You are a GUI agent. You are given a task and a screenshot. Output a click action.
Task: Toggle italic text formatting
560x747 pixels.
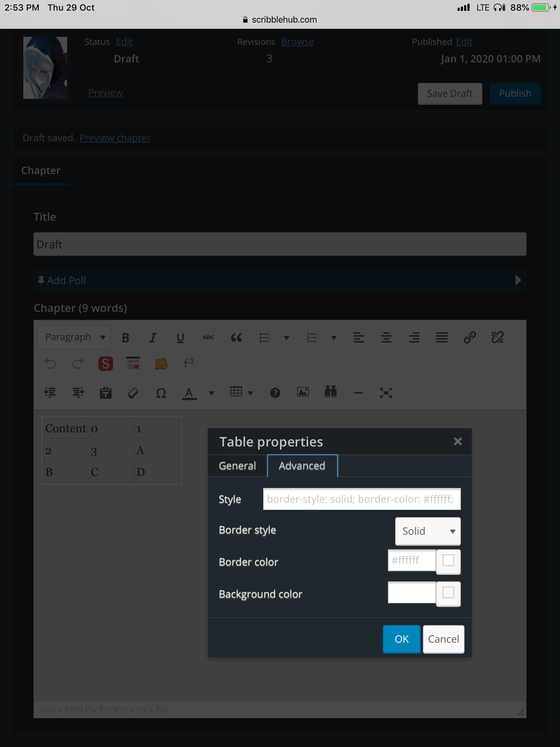pyautogui.click(x=153, y=338)
